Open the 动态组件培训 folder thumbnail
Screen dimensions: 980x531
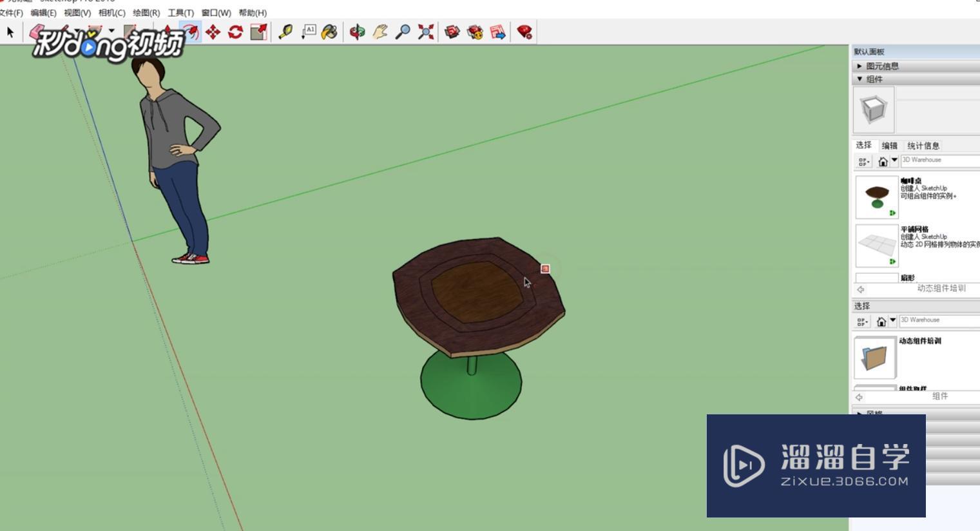[x=875, y=358]
